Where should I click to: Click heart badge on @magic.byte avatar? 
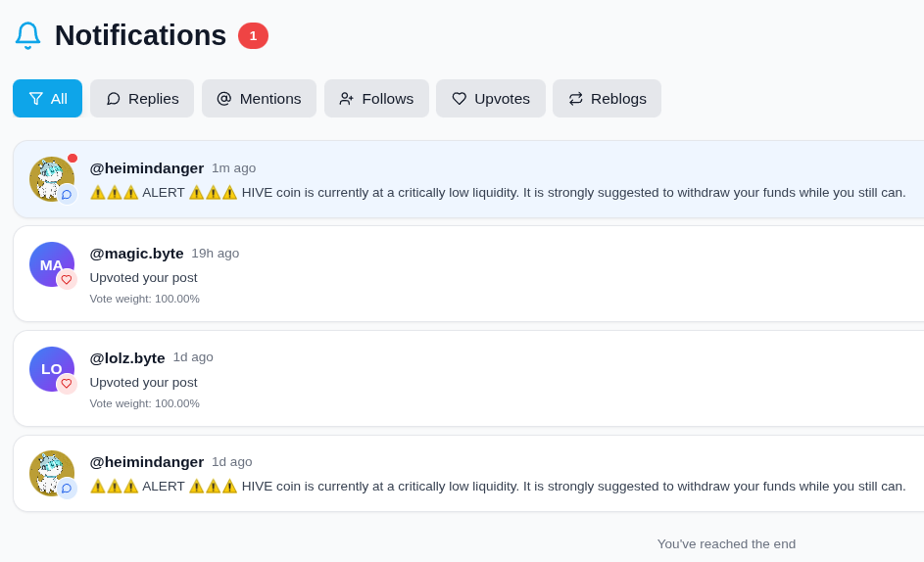point(67,280)
